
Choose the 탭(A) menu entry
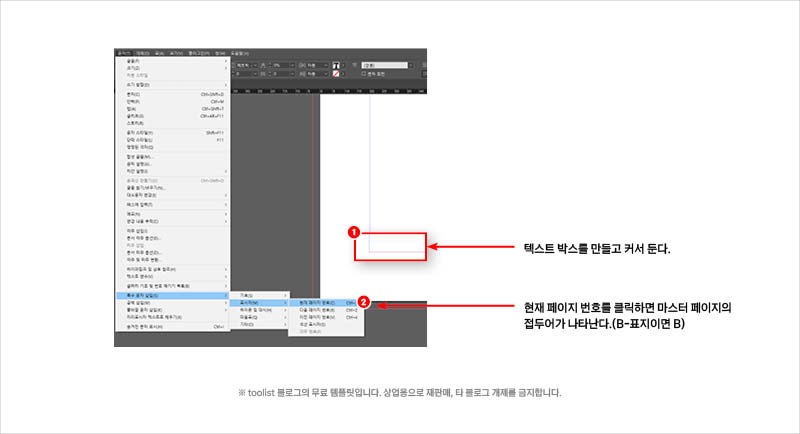[172, 109]
